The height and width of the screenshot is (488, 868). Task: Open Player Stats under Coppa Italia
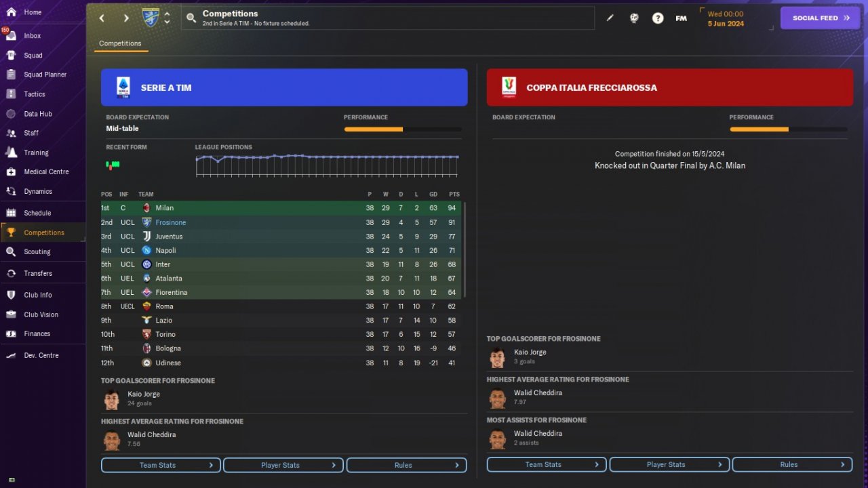(669, 464)
